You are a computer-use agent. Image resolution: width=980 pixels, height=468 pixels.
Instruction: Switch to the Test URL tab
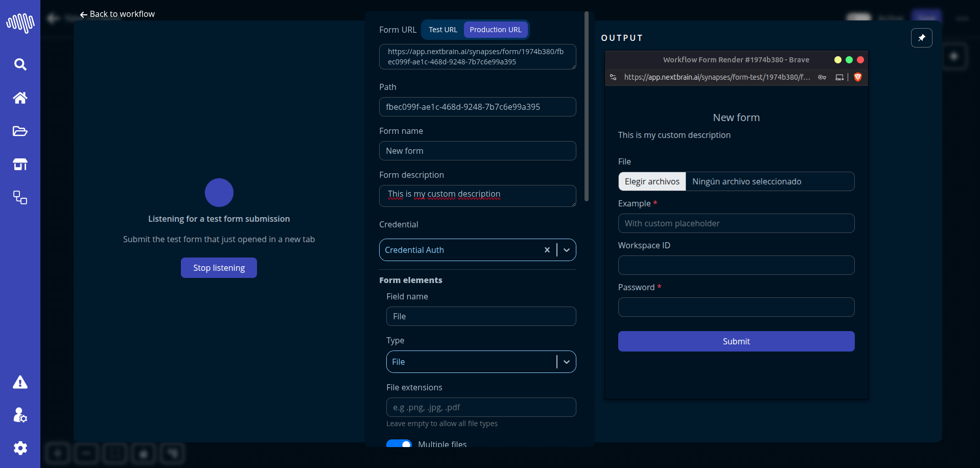pyautogui.click(x=443, y=30)
